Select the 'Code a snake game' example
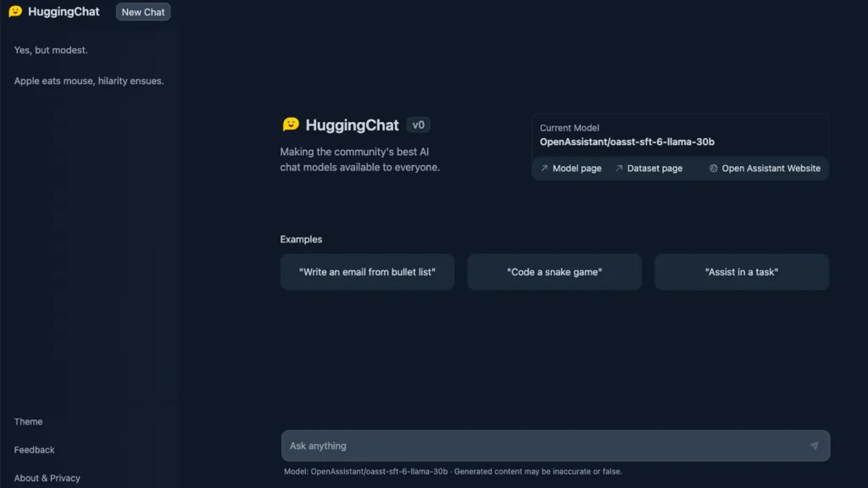 point(554,271)
